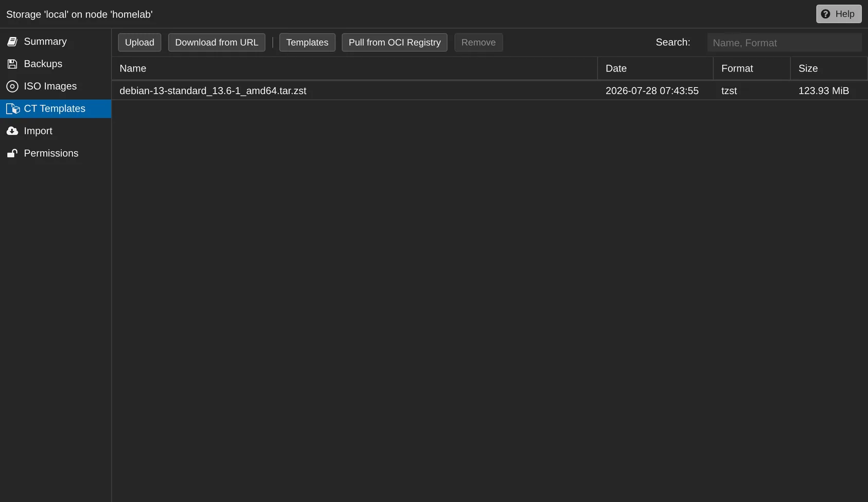
Task: Click the Import cloud download icon
Action: (12, 131)
